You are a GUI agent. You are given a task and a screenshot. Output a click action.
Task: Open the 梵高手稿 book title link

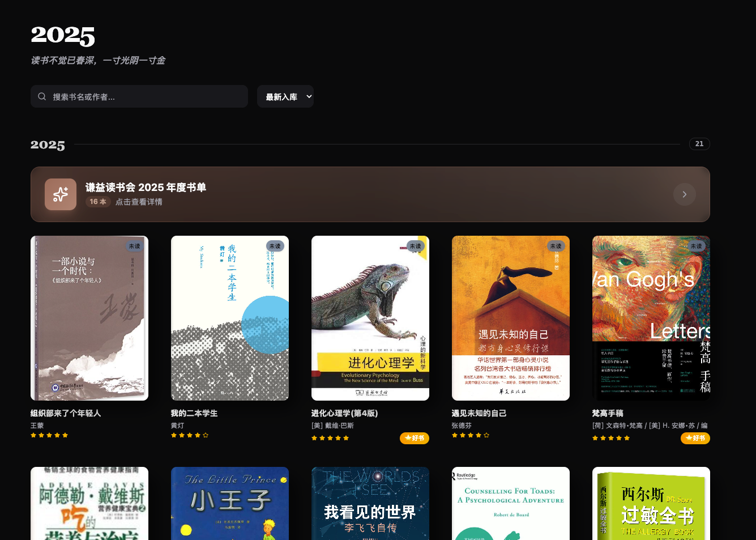(x=608, y=413)
